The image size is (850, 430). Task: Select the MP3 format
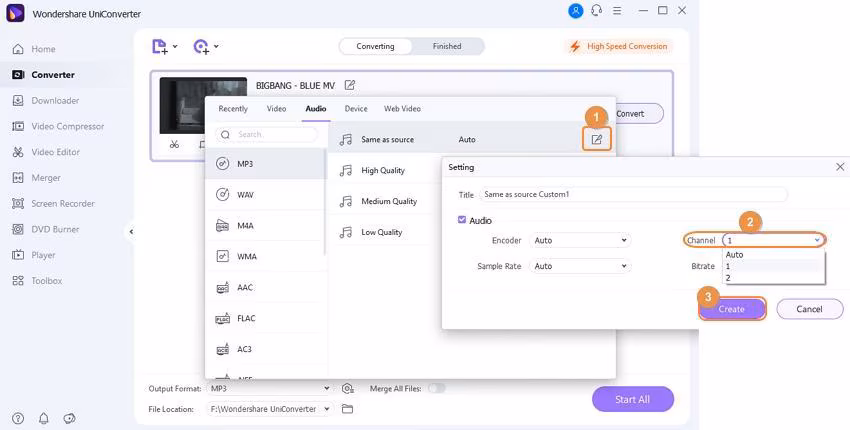point(266,164)
